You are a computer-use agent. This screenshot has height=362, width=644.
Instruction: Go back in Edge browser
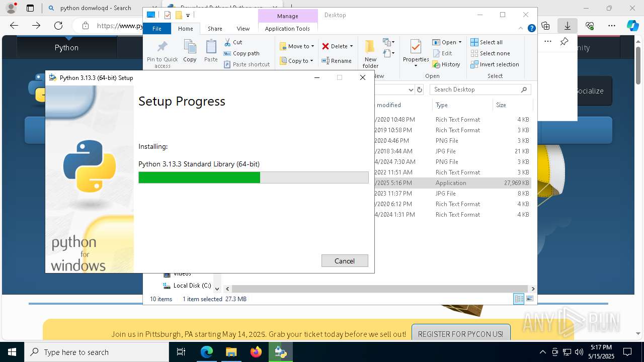click(x=14, y=26)
